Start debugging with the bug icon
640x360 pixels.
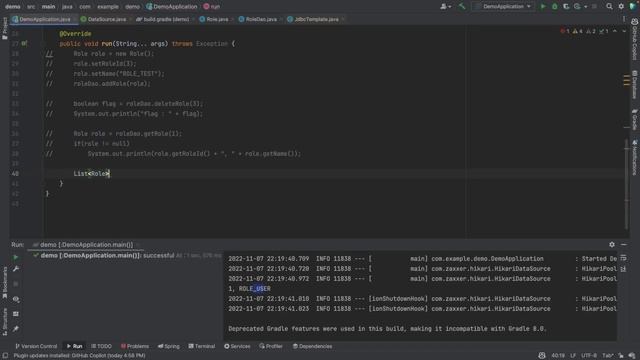tap(554, 7)
